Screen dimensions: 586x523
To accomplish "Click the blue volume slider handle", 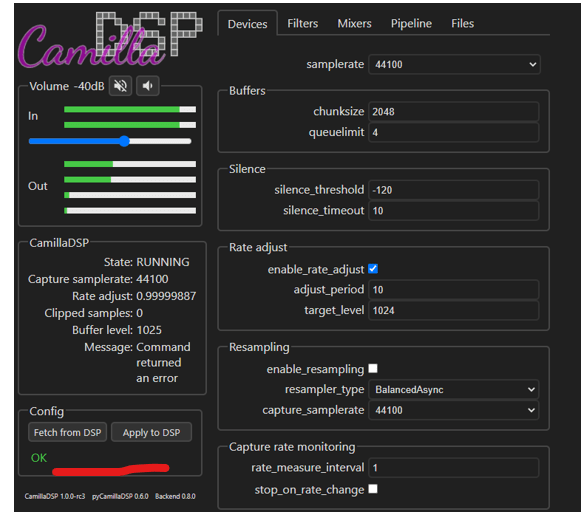I will (124, 141).
